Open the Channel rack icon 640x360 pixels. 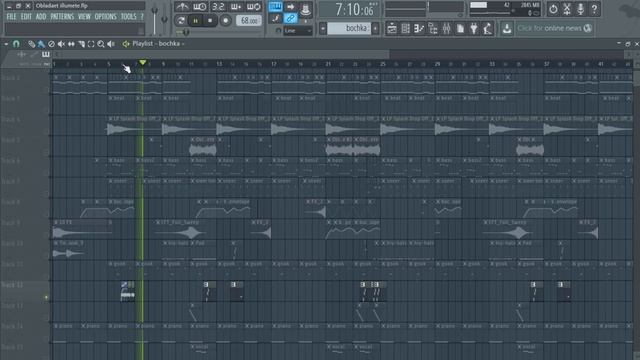tap(405, 29)
